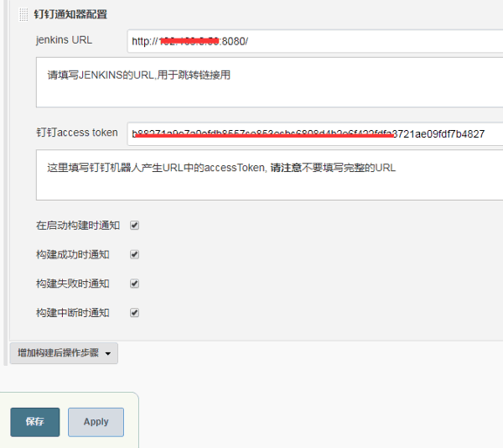
Task: Click the 钉钉access token label
Action: (x=77, y=133)
